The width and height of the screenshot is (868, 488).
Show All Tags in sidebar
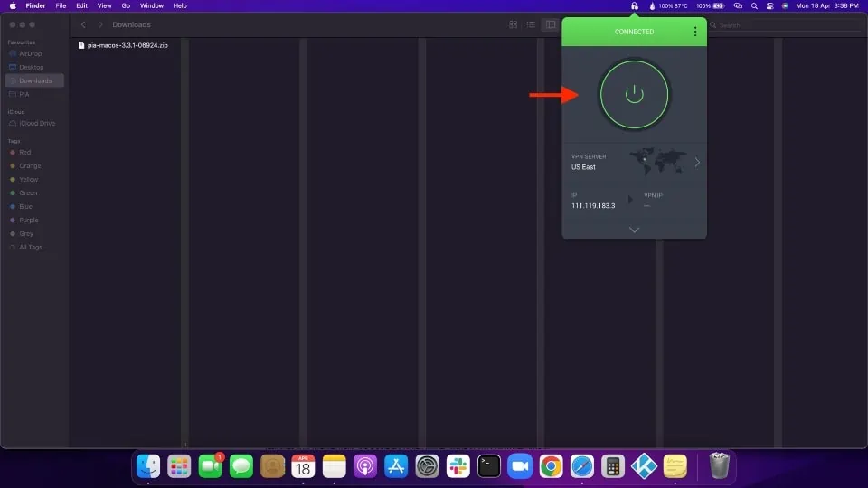tap(32, 248)
